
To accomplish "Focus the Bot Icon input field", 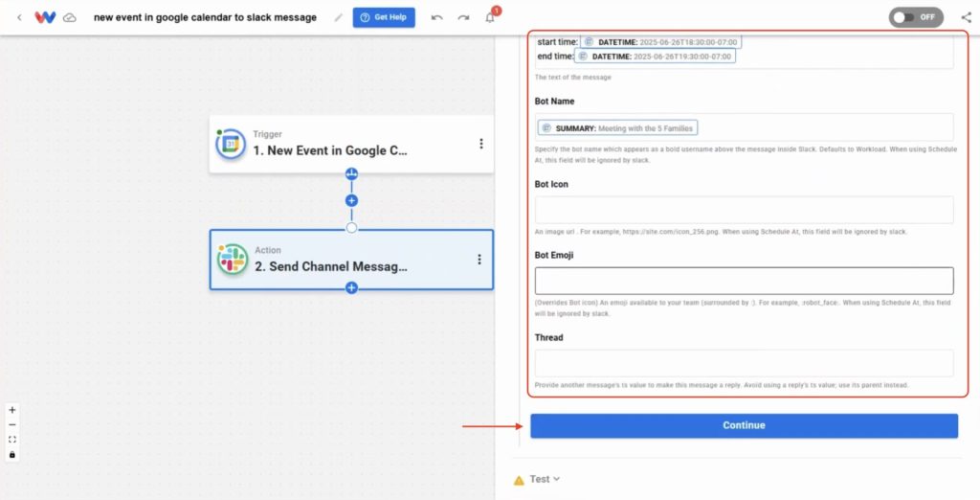I will pos(744,210).
